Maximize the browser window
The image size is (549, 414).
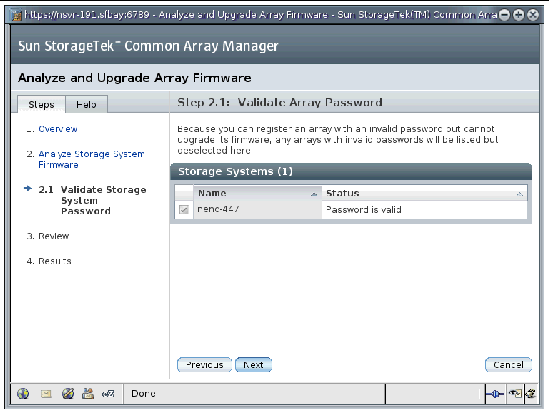pyautogui.click(x=519, y=15)
